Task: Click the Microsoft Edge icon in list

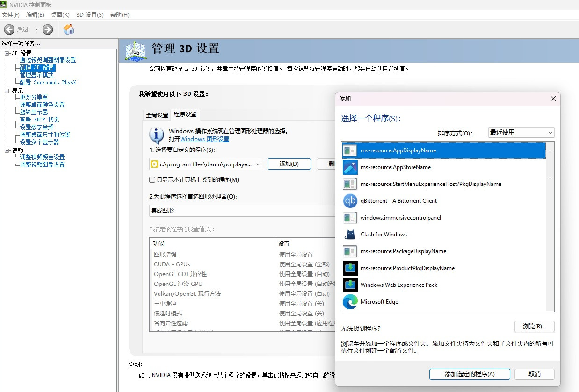Action: 350,302
